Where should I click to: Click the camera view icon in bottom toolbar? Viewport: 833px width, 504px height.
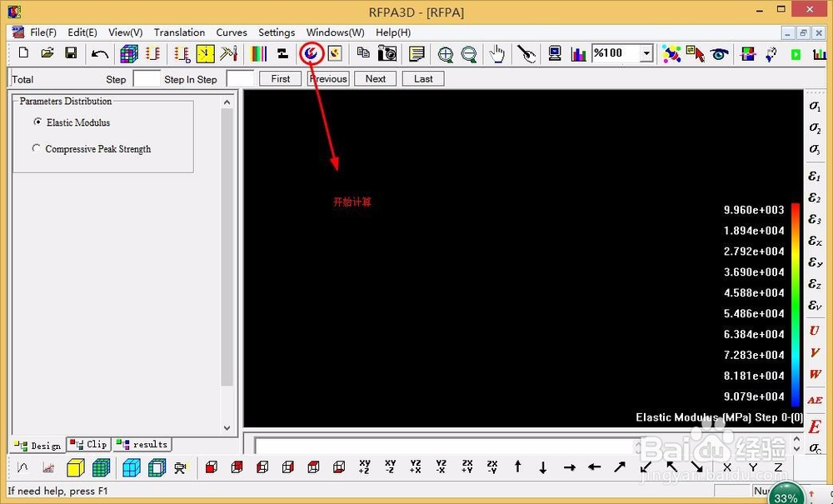tap(181, 467)
